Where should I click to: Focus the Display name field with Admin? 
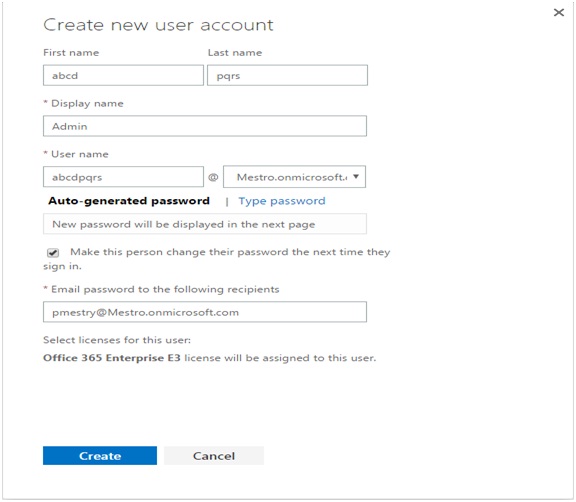click(x=205, y=126)
